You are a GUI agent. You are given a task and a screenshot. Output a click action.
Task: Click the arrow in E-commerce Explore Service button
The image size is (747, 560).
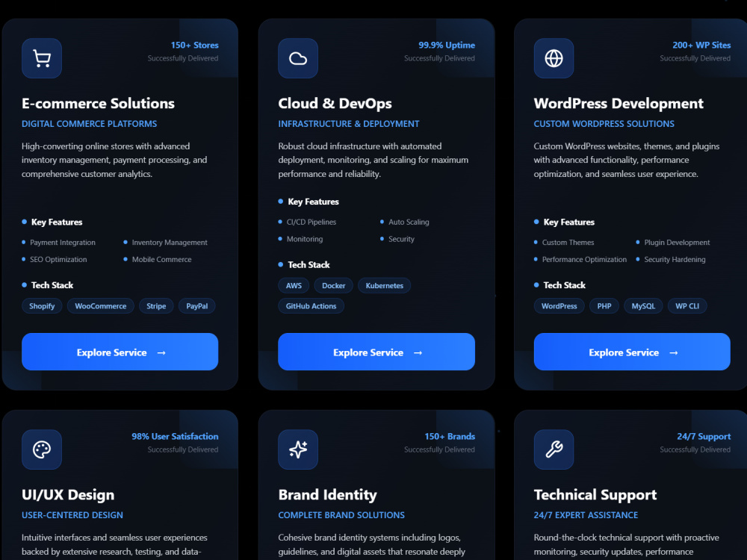coord(161,353)
